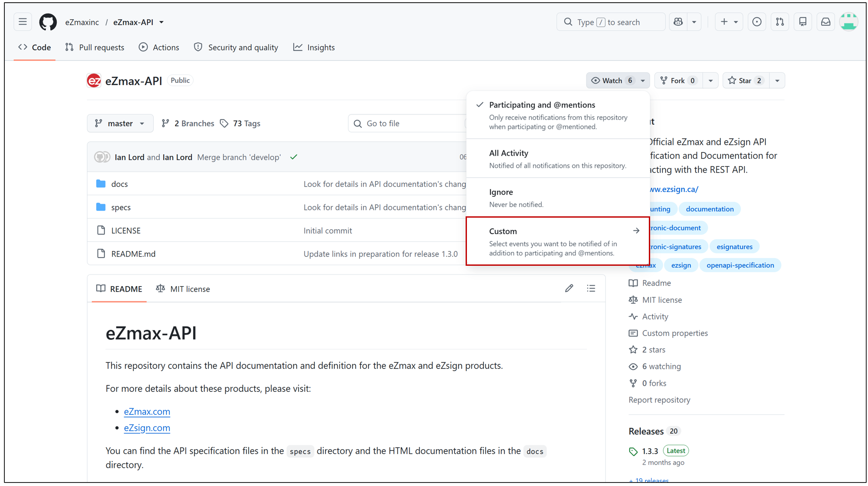The width and height of the screenshot is (868, 486).
Task: Select All Activity notification option
Action: (558, 159)
